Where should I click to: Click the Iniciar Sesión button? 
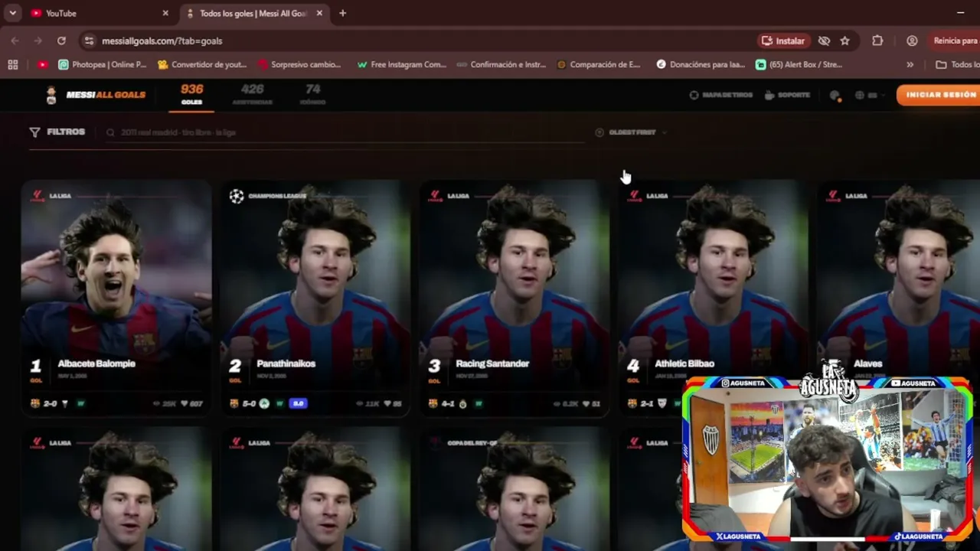pyautogui.click(x=940, y=95)
